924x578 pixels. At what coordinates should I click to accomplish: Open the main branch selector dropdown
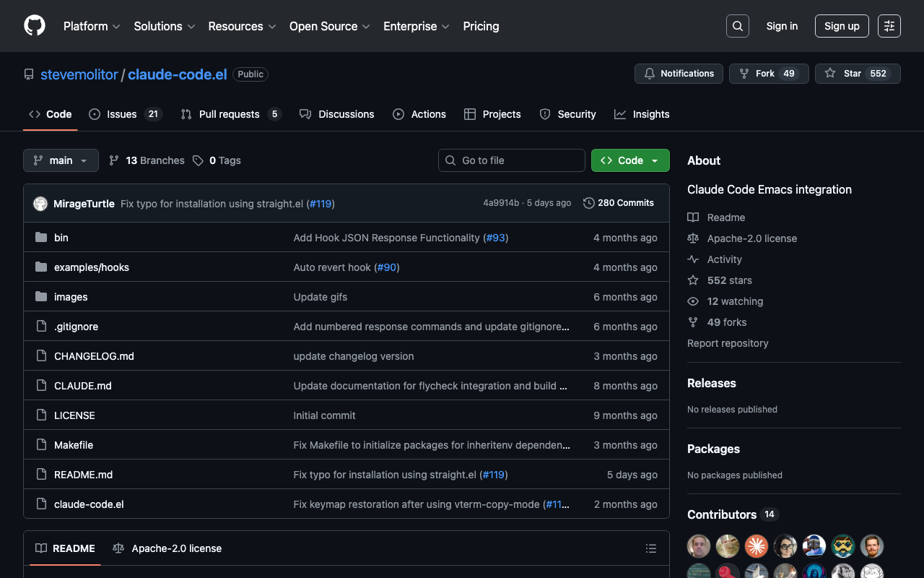61,160
